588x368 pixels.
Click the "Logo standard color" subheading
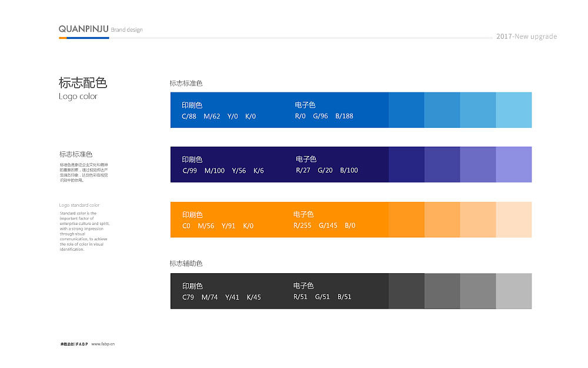click(79, 205)
